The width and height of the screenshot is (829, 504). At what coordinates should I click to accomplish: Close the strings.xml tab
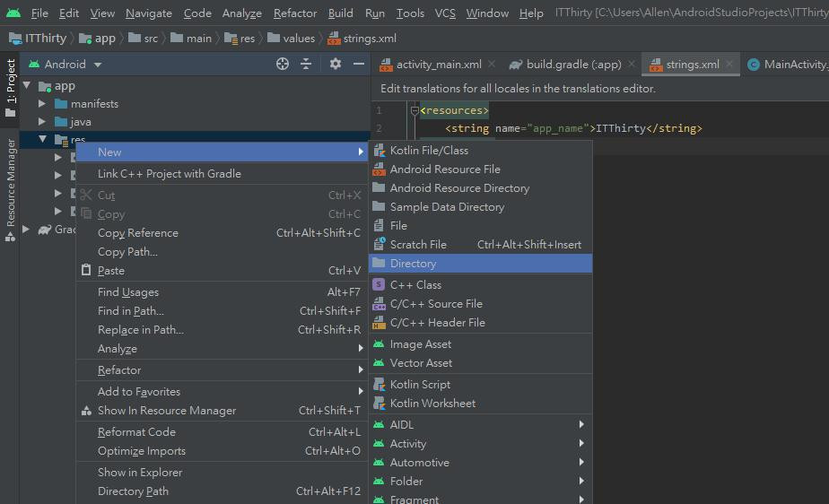coord(729,64)
